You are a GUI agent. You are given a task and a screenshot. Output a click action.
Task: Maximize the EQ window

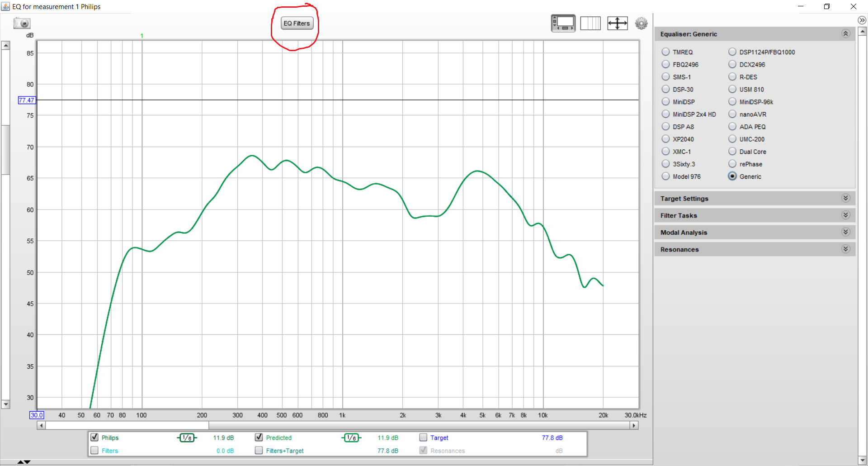coord(827,6)
